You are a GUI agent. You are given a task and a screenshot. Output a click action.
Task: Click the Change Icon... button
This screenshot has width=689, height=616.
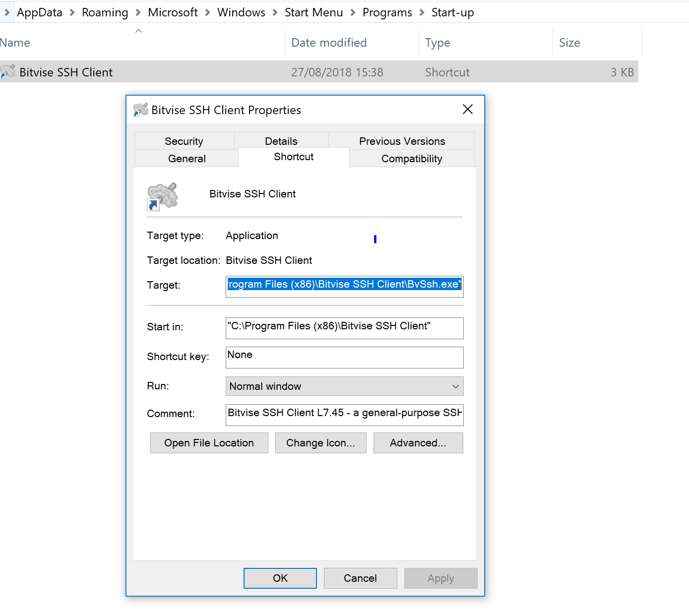pyautogui.click(x=320, y=443)
